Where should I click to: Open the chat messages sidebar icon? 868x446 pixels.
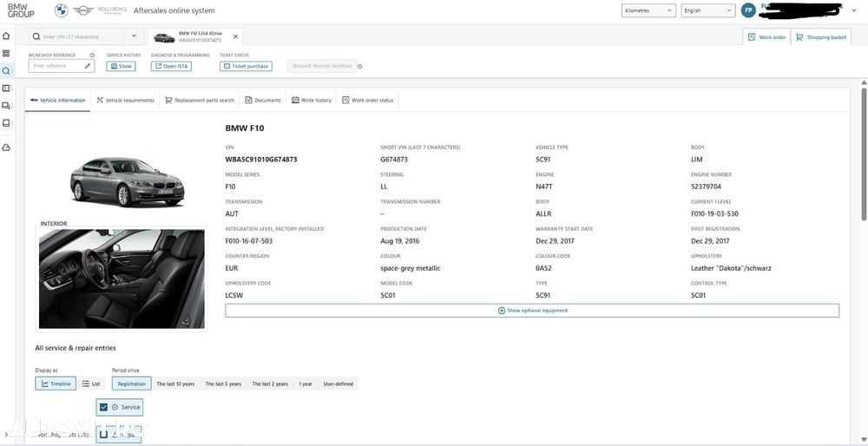pyautogui.click(x=6, y=106)
